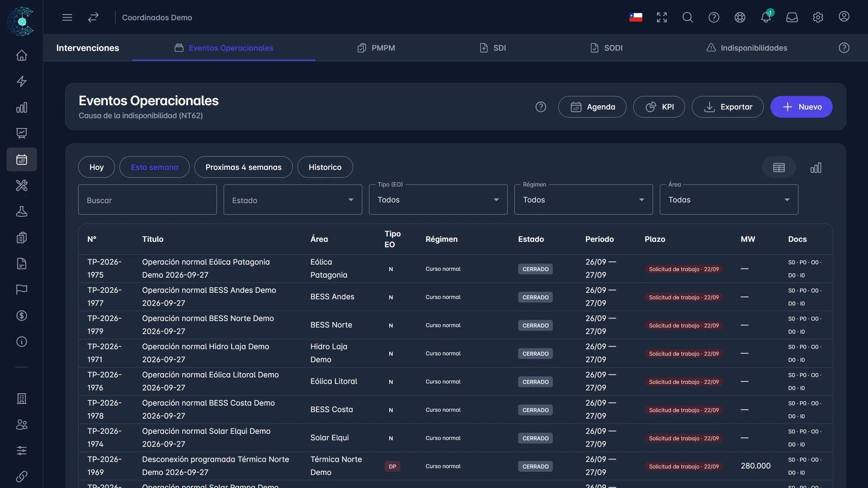
Task: Go to home icon in sidebar
Action: [22, 55]
